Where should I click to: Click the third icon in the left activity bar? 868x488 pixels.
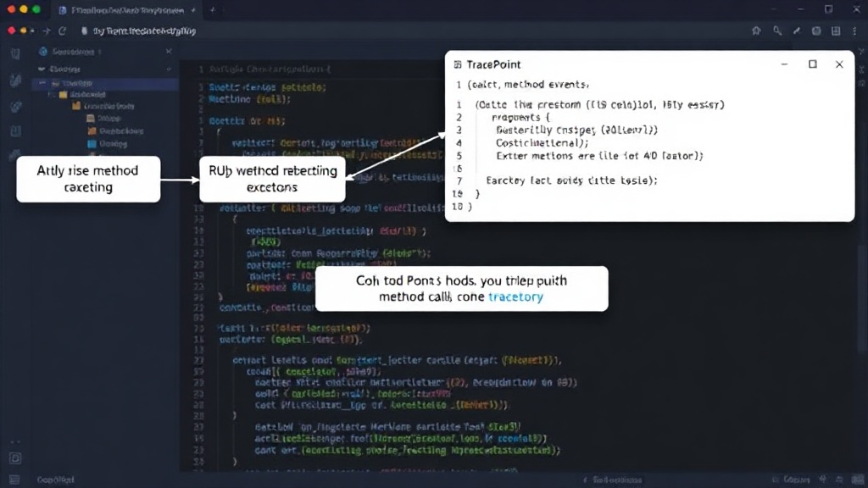tap(15, 106)
